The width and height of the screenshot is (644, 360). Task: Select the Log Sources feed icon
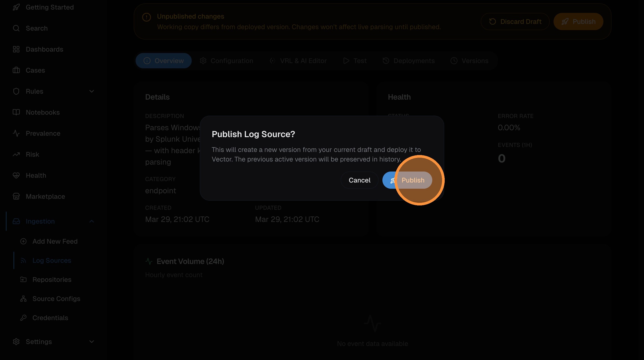[x=23, y=260]
